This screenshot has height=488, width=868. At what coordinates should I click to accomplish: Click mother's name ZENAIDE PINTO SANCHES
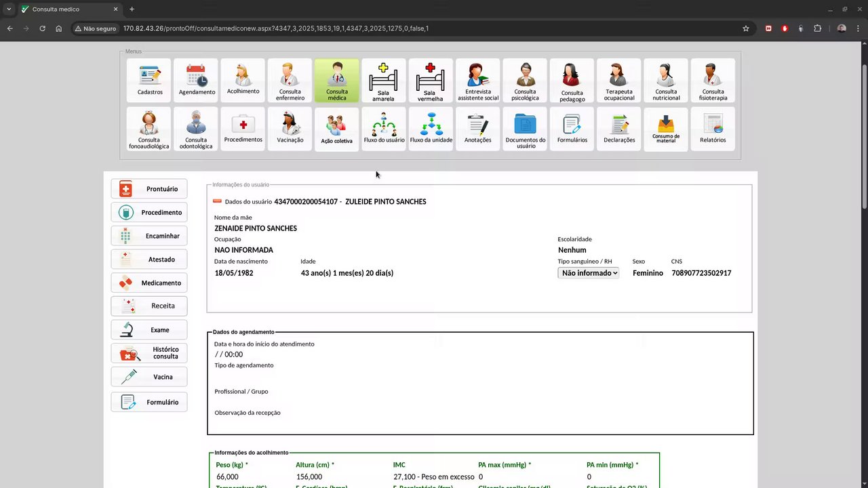point(256,228)
